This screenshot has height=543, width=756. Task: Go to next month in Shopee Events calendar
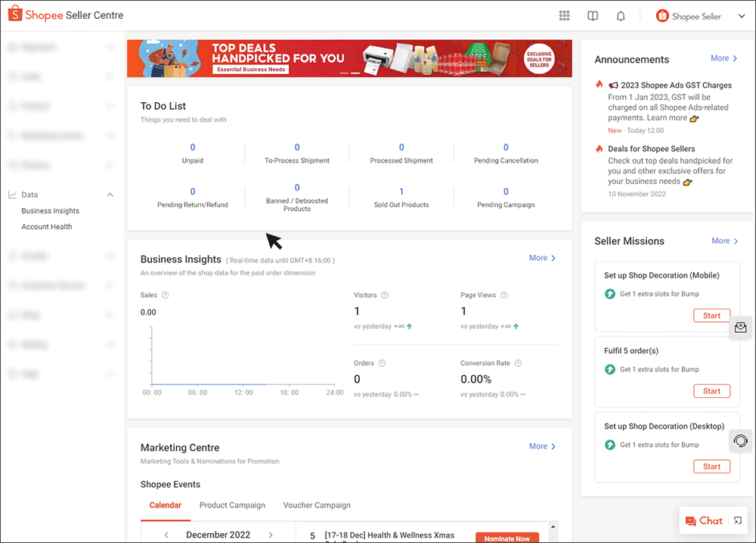coord(271,534)
